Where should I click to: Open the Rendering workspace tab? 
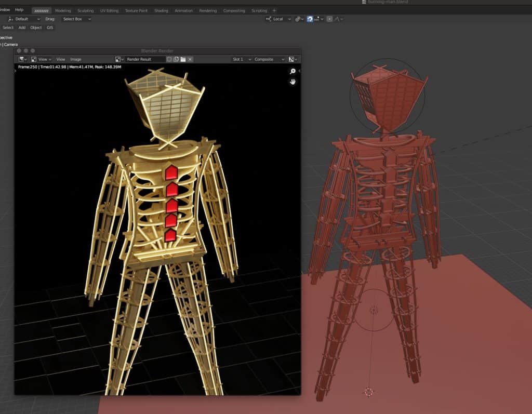208,10
